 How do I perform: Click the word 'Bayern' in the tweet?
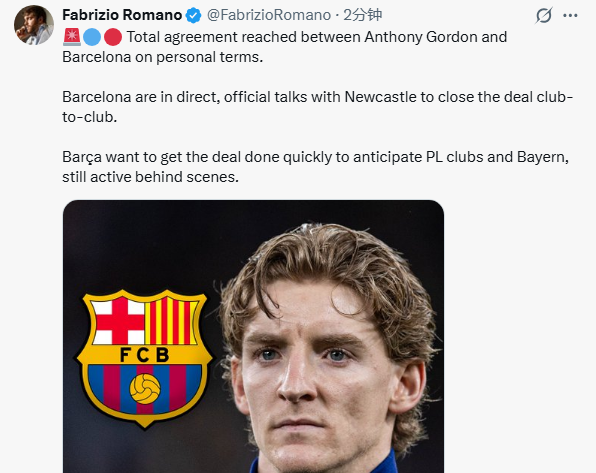[541, 157]
